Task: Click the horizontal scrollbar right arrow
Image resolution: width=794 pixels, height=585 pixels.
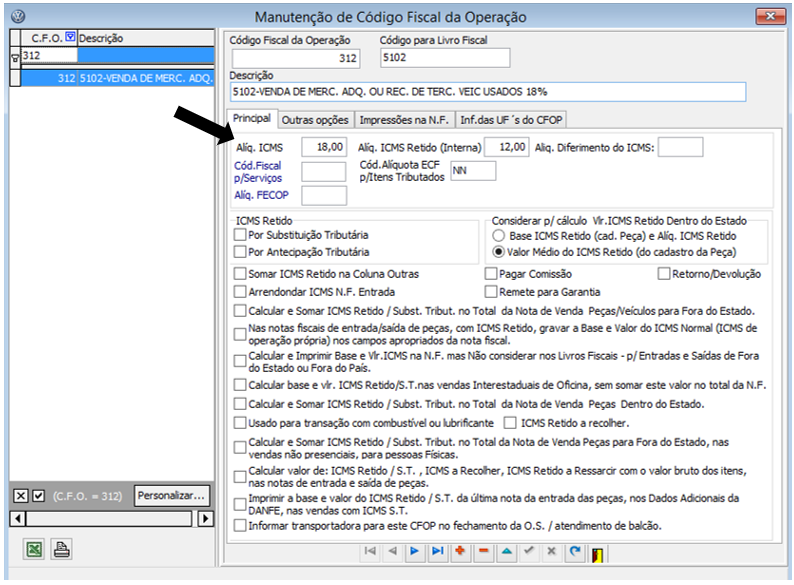Action: pyautogui.click(x=205, y=519)
